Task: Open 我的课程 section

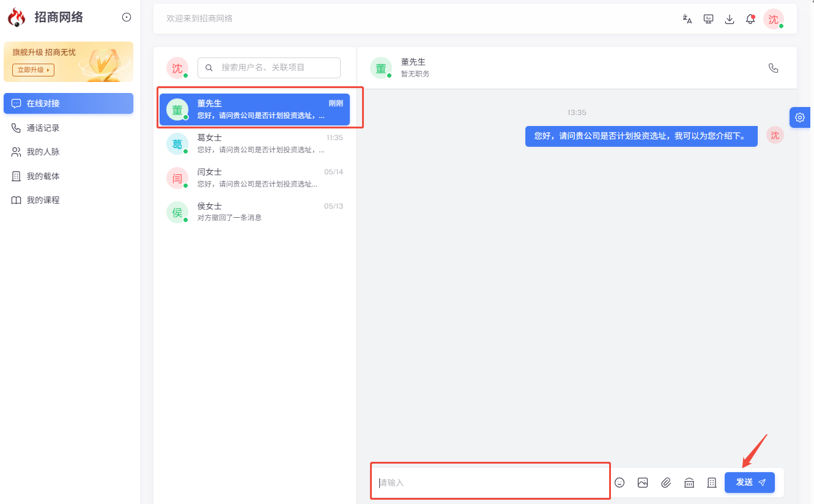Action: click(x=68, y=200)
